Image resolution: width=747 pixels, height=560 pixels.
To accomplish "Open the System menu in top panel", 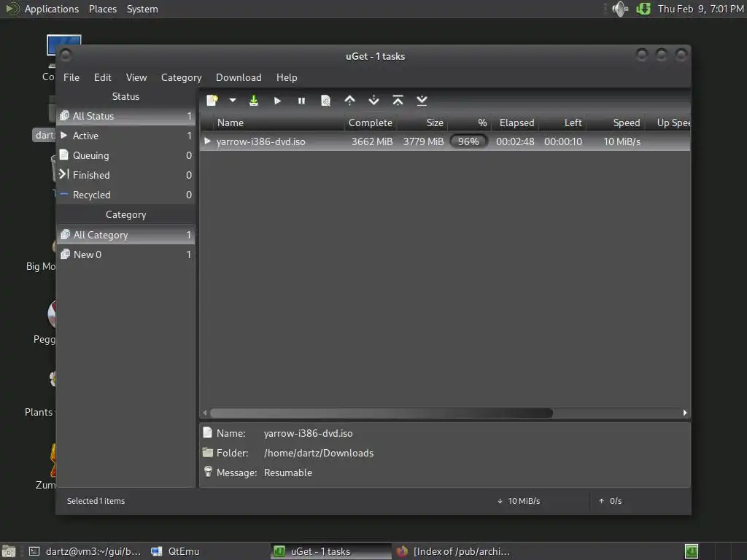I will point(142,9).
